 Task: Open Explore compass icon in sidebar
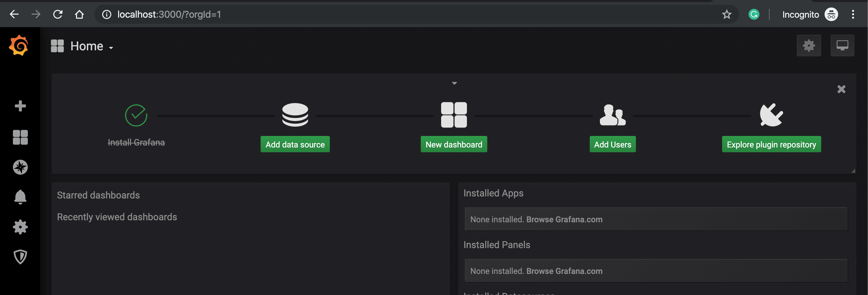click(x=20, y=167)
